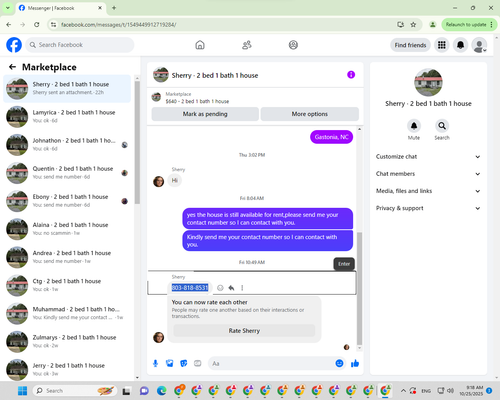The image size is (500, 400).
Task: Click Relaunch to update button
Action: click(469, 24)
